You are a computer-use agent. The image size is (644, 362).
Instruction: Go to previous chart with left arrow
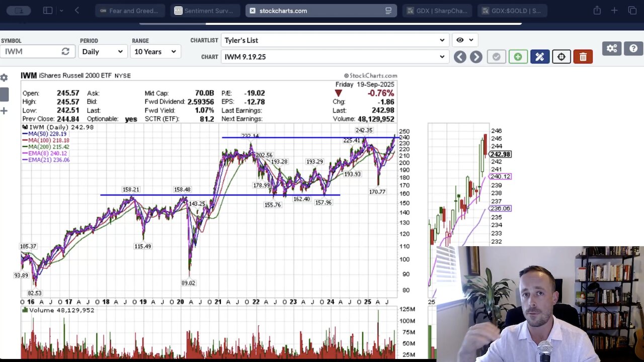460,57
